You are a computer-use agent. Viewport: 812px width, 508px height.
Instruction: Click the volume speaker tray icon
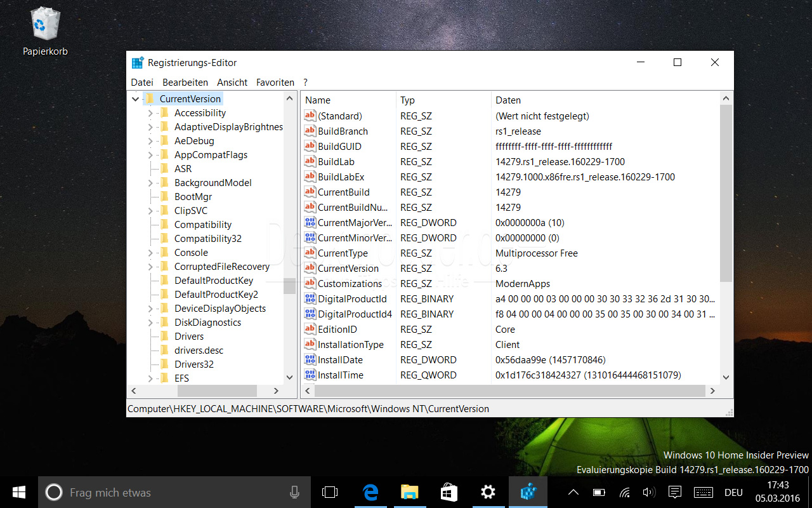[x=649, y=492]
